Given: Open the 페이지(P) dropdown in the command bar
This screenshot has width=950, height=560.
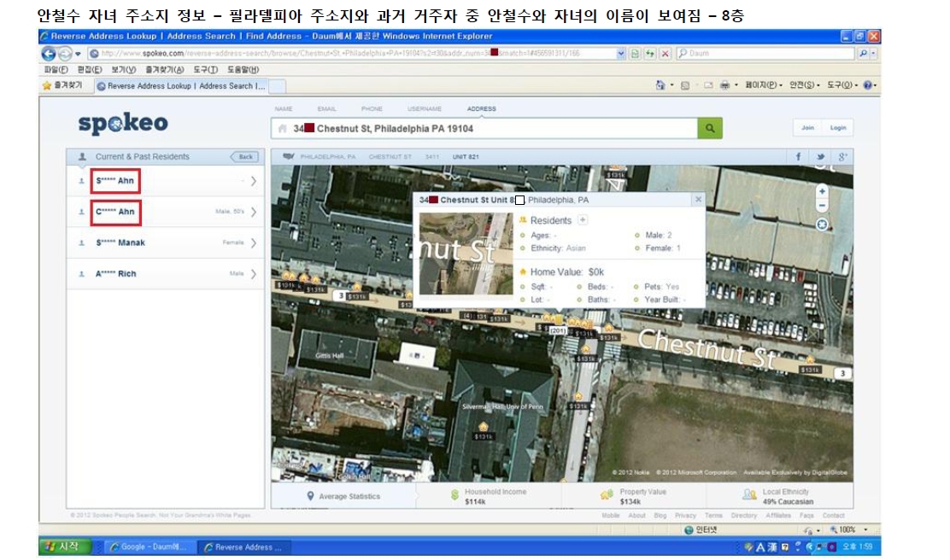Looking at the screenshot, I should (x=764, y=85).
